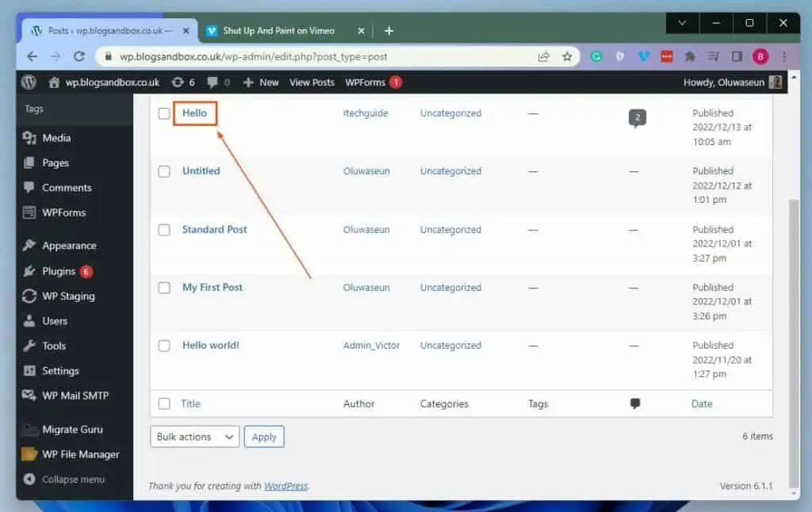The width and height of the screenshot is (812, 512).
Task: Open the Appearance section
Action: (70, 245)
